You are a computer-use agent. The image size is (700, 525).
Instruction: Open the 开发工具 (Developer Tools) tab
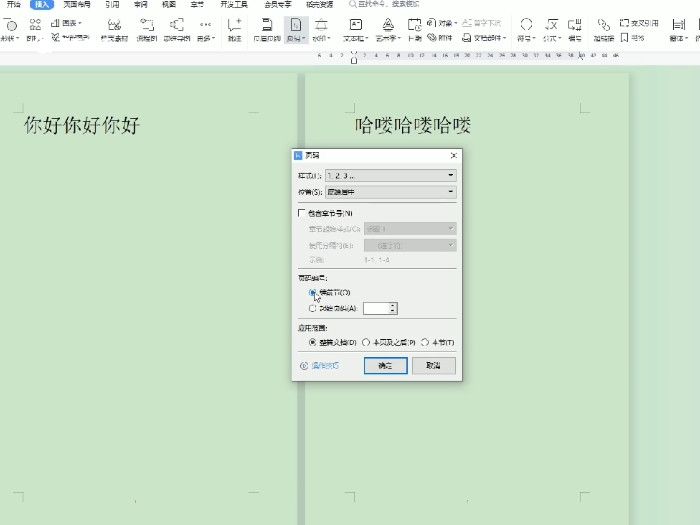coord(234,4)
